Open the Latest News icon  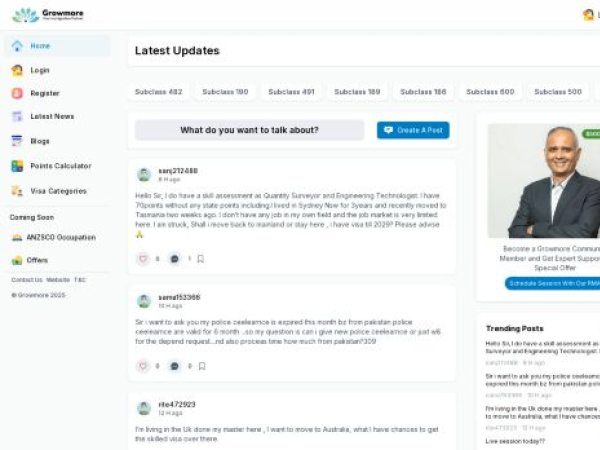click(x=17, y=117)
